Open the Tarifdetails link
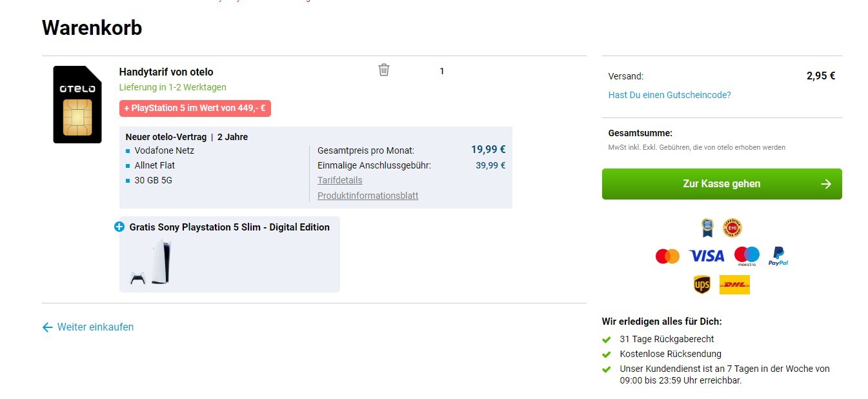The height and width of the screenshot is (399, 868). pyautogui.click(x=339, y=180)
